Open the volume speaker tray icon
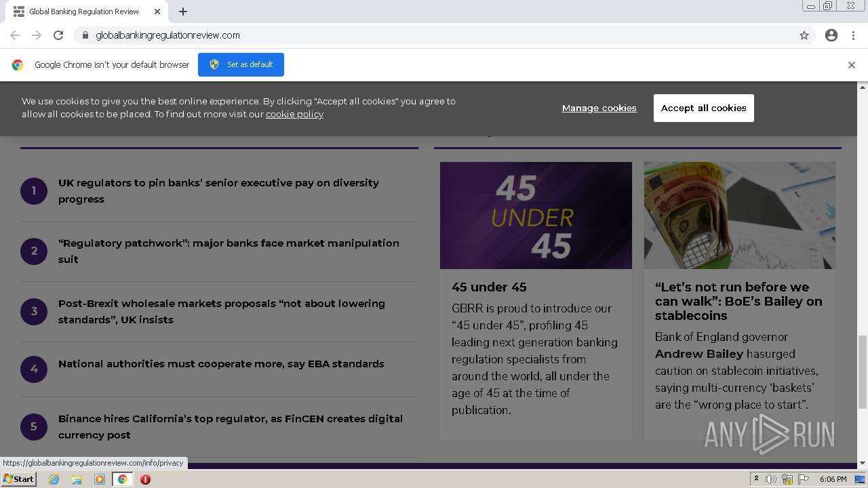 point(771,479)
